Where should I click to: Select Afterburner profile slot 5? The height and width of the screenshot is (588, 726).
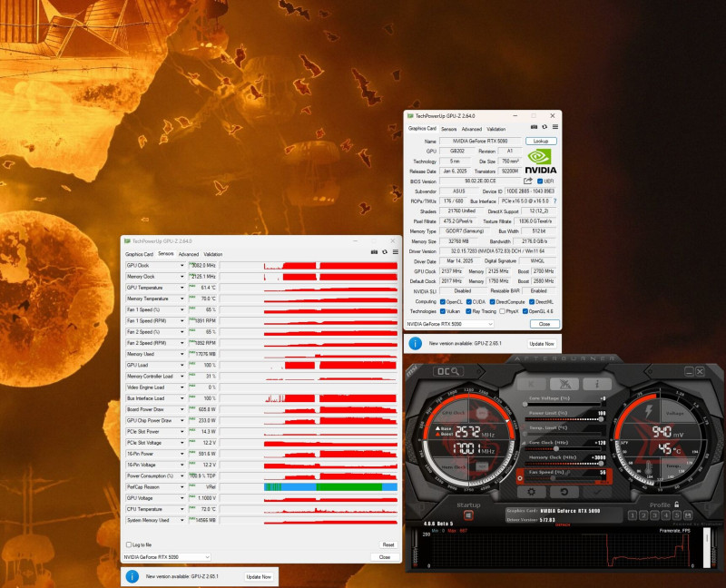[677, 514]
